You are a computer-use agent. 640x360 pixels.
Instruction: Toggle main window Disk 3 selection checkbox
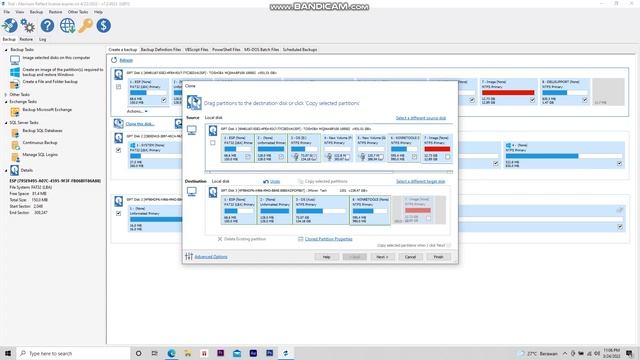pyautogui.click(x=118, y=213)
